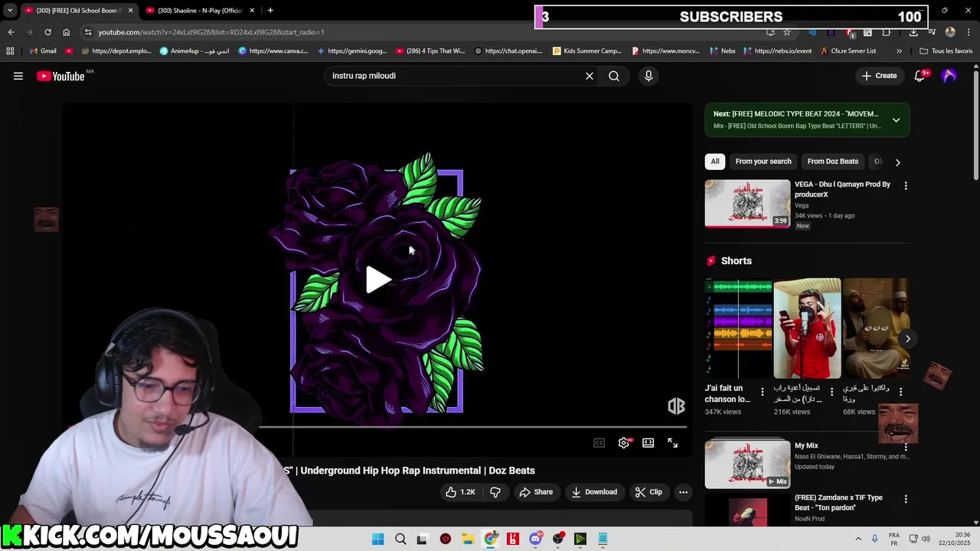This screenshot has height=551, width=980.
Task: Show more filter chips with the arrow
Action: click(897, 162)
